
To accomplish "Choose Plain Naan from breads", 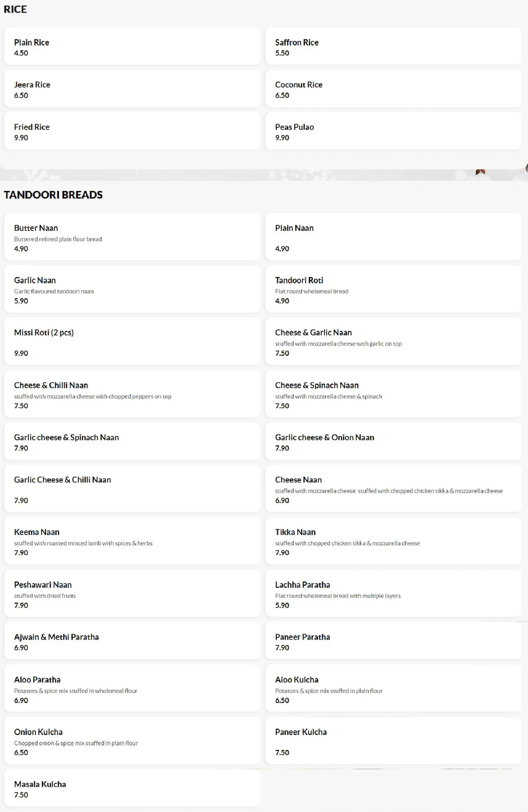I will 393,237.
